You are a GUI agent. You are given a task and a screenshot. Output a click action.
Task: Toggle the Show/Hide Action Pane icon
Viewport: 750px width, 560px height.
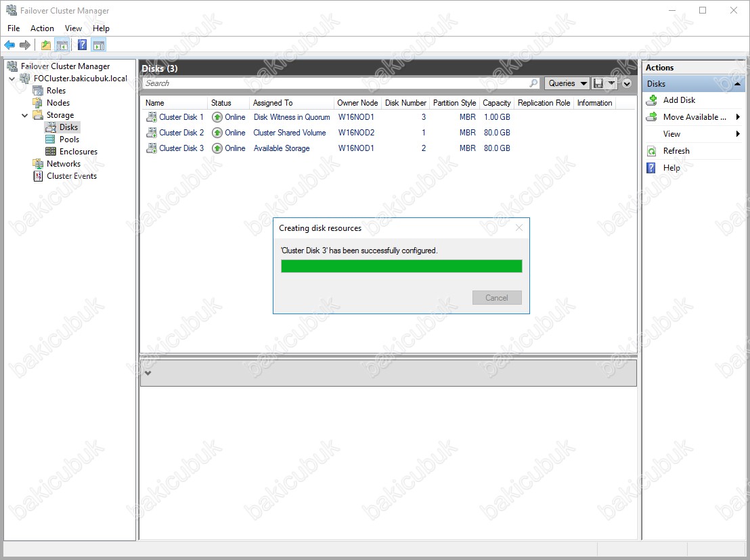click(x=99, y=45)
